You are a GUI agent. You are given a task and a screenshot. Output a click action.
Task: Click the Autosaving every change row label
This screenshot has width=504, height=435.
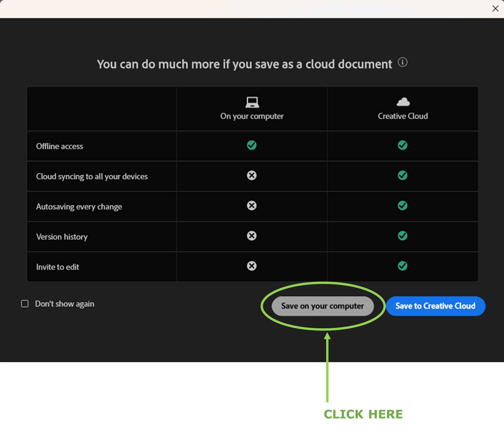pos(79,207)
